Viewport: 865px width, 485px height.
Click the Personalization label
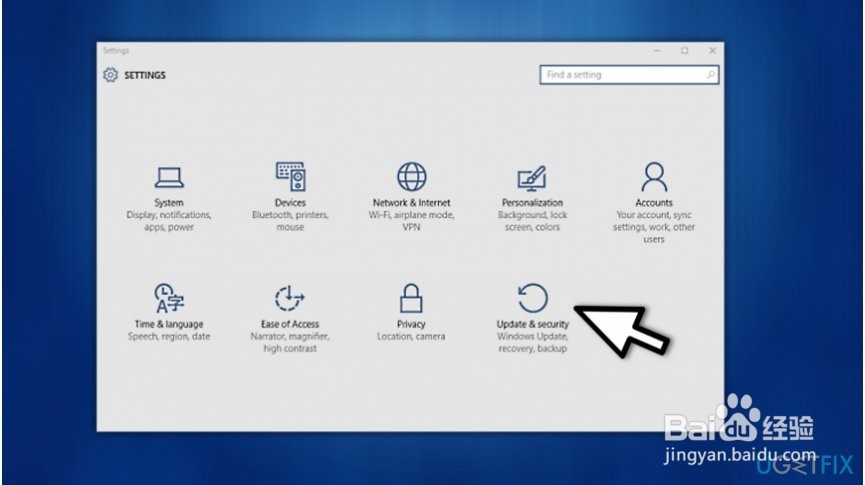532,202
